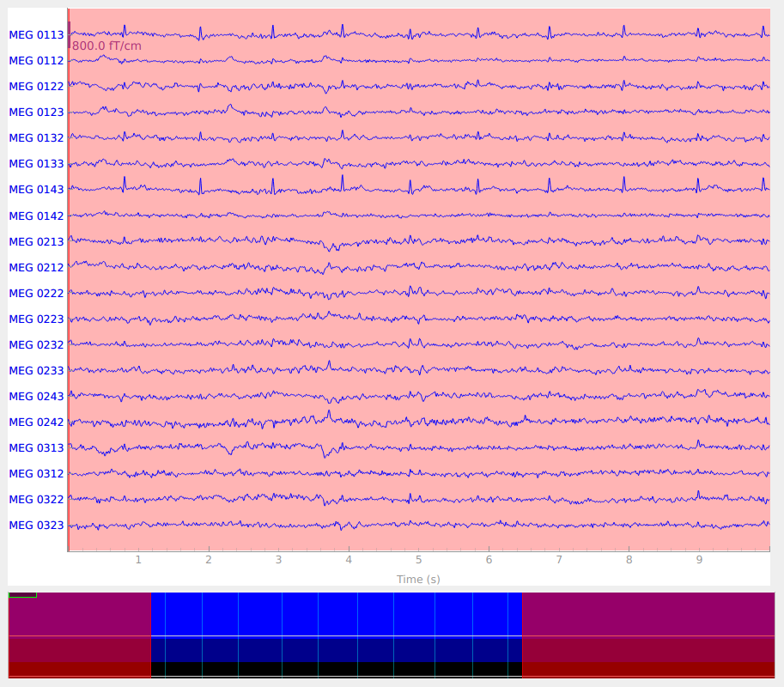Image resolution: width=784 pixels, height=687 pixels.
Task: Click the 9 second tick on time axis
Action: click(x=699, y=560)
